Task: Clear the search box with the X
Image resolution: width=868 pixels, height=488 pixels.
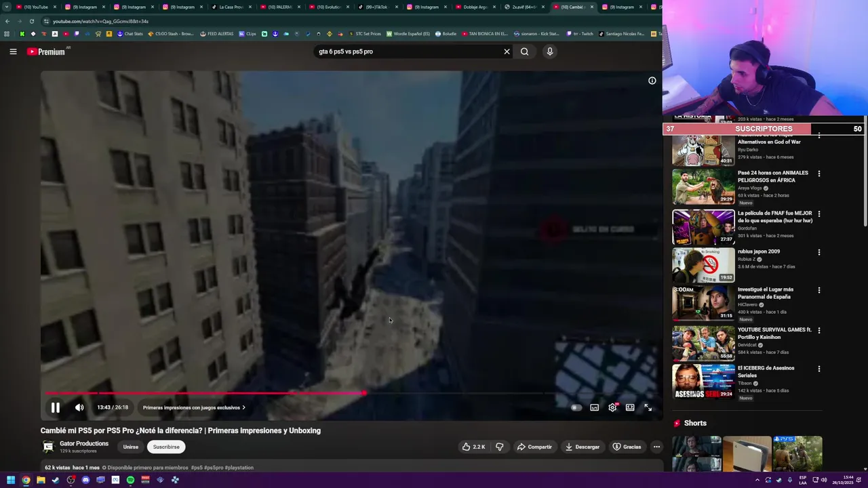Action: (507, 52)
